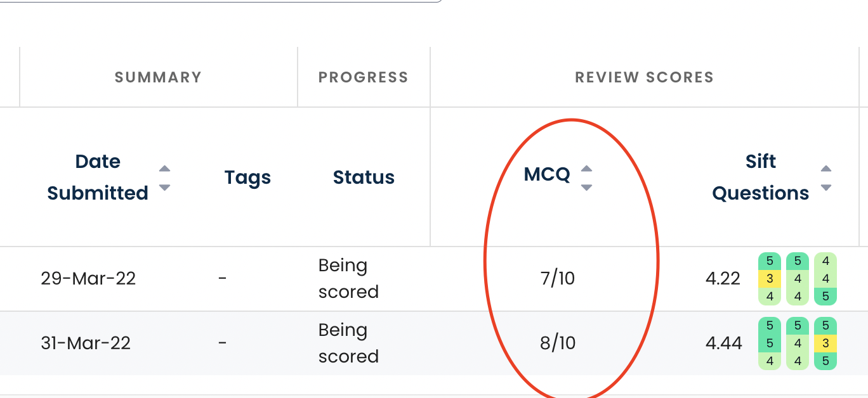Select the PROGRESS header group

(363, 77)
